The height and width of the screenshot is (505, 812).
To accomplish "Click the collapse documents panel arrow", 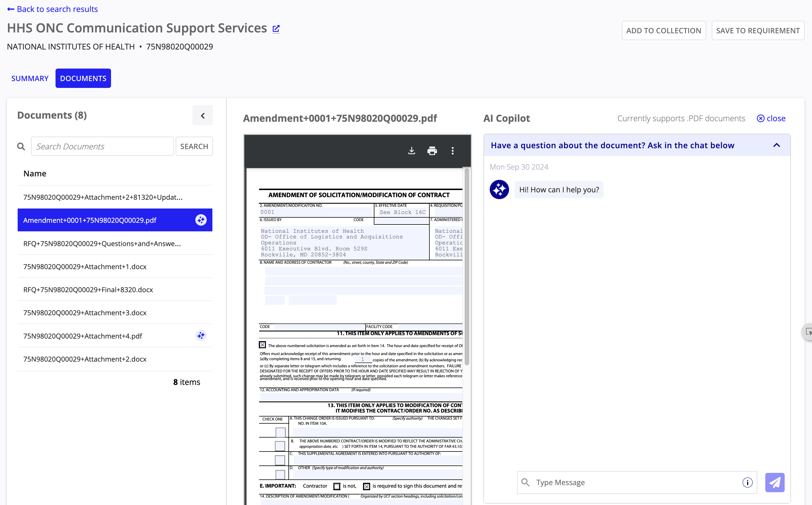I will click(202, 116).
